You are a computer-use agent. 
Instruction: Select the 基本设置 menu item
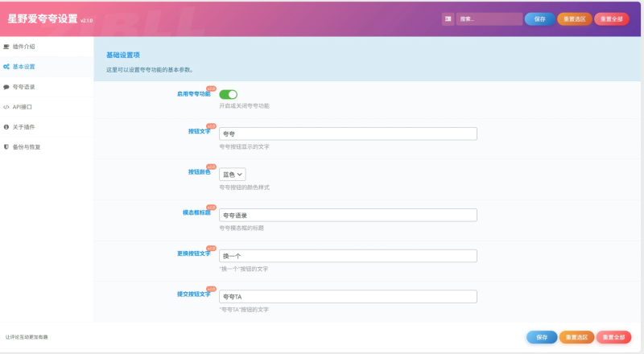point(47,67)
